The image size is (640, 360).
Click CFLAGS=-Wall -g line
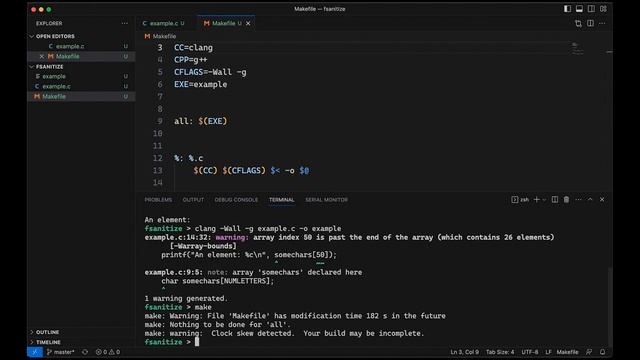point(210,72)
